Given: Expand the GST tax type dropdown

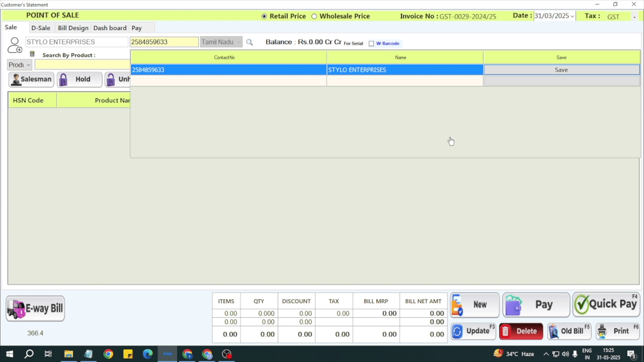Looking at the screenshot, I should tap(634, 17).
